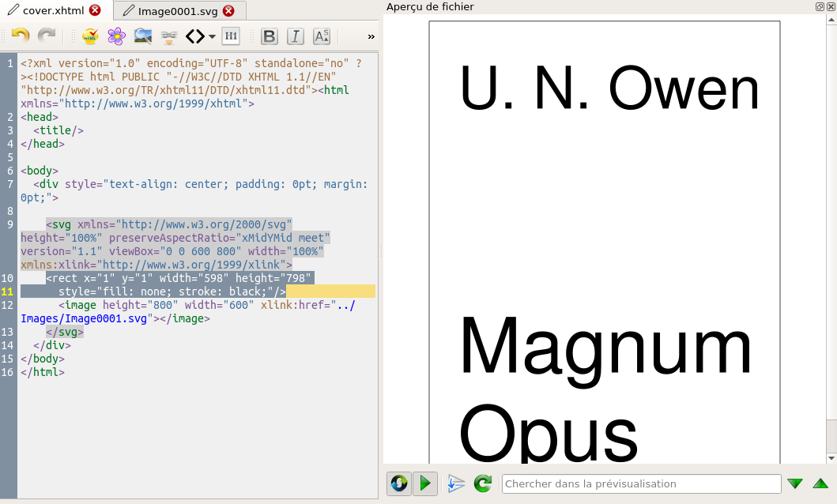
Task: Close the cover.xhtml tab
Action: 95,10
